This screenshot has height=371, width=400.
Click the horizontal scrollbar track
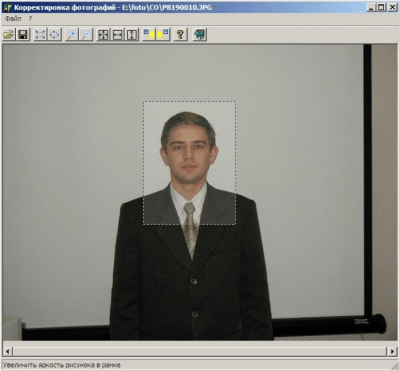pyautogui.click(x=200, y=351)
